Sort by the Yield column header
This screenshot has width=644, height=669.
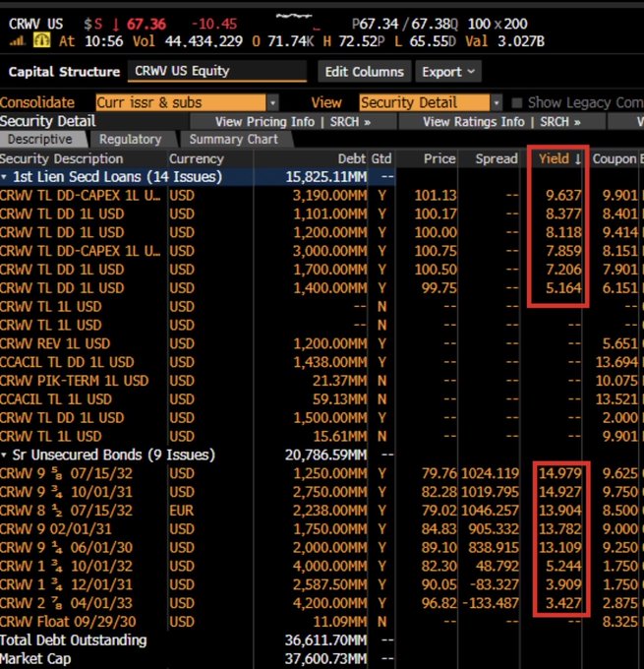[558, 158]
